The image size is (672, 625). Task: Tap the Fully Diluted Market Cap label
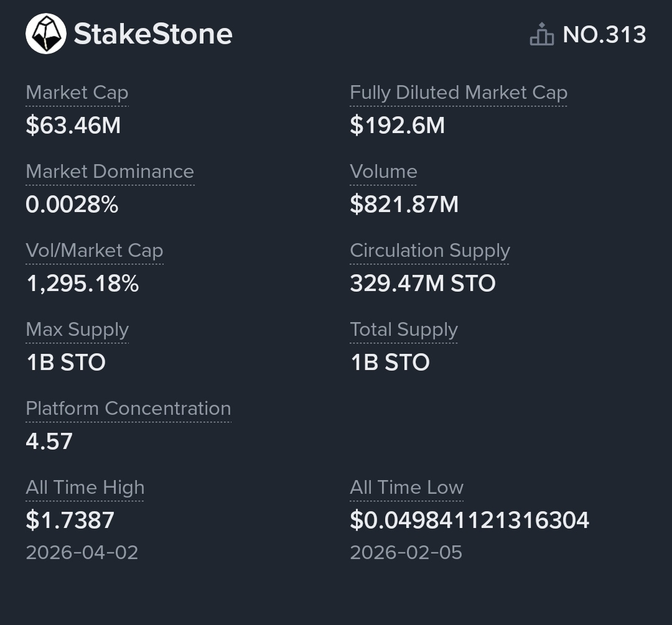coord(459,93)
